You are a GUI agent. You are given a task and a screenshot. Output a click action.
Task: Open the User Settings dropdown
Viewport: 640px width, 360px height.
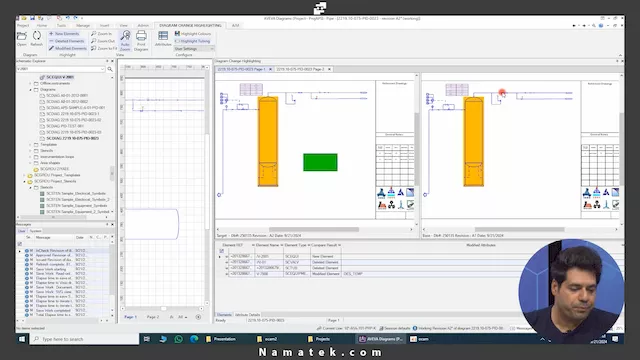194,49
